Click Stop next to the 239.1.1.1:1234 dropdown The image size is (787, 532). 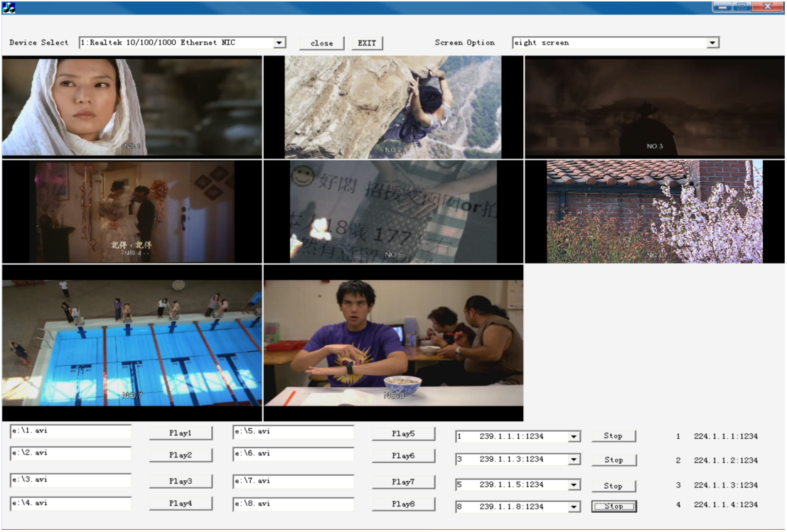pyautogui.click(x=614, y=435)
